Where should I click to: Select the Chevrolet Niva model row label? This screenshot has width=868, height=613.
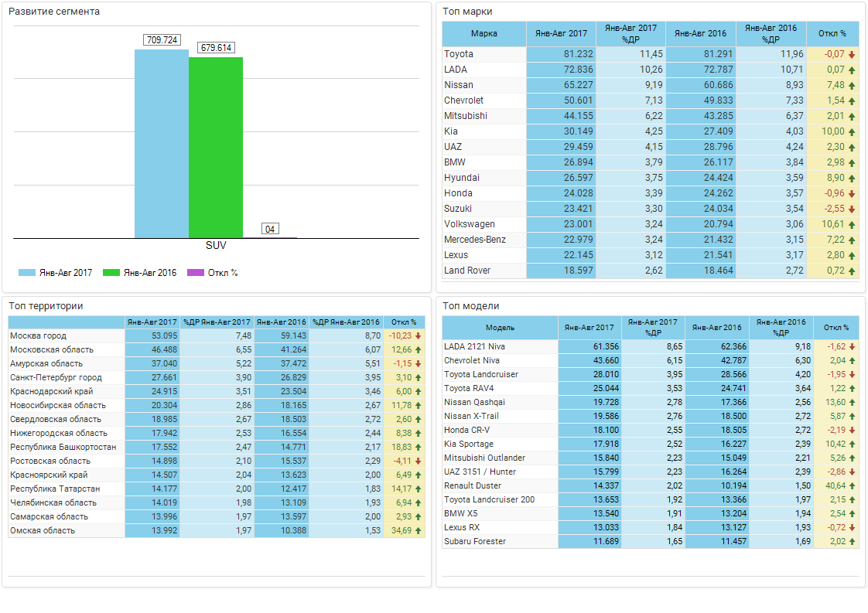472,361
